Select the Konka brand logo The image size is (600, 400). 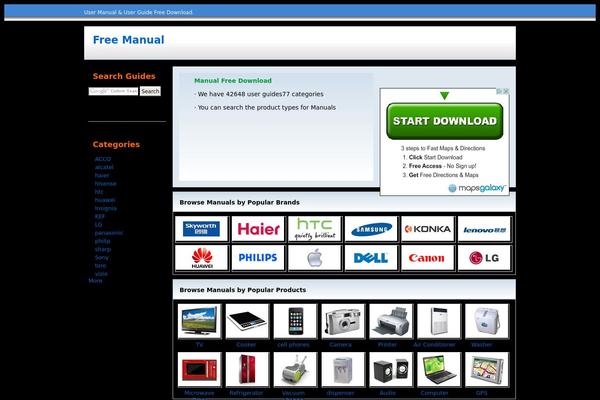(428, 229)
